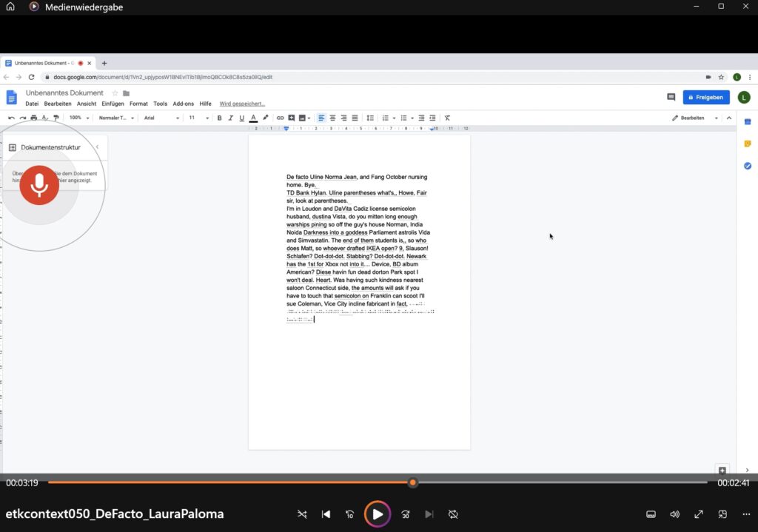Print the document with printer icon
Screen dimensions: 758x532
click(x=34, y=118)
